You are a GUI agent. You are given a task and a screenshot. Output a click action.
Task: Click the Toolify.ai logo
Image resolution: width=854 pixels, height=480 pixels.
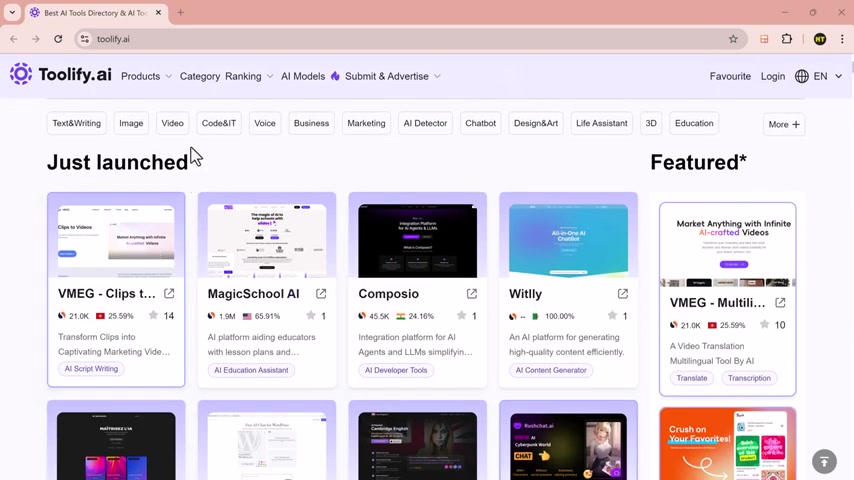60,75
